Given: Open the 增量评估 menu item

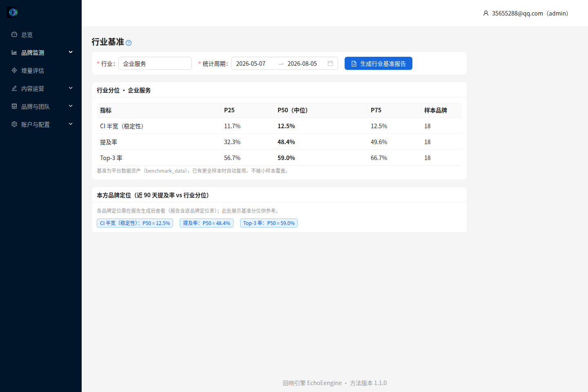Looking at the screenshot, I should coord(41,71).
